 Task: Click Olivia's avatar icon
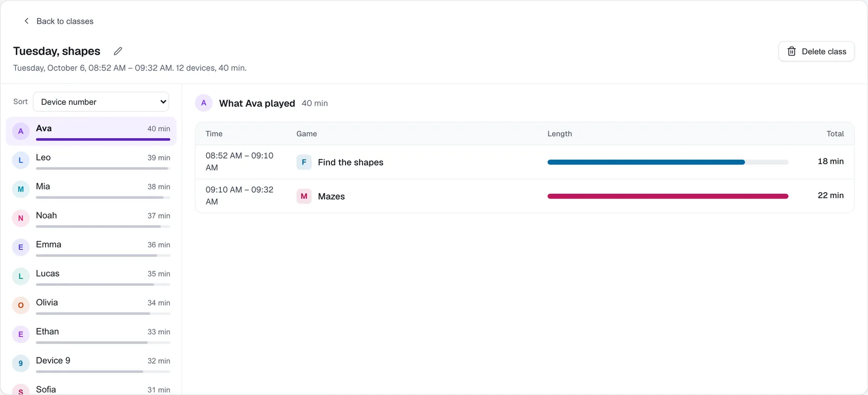21,305
